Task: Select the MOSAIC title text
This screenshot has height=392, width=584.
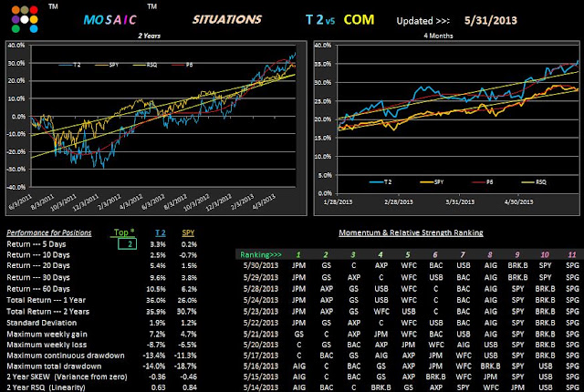Action: coord(109,20)
